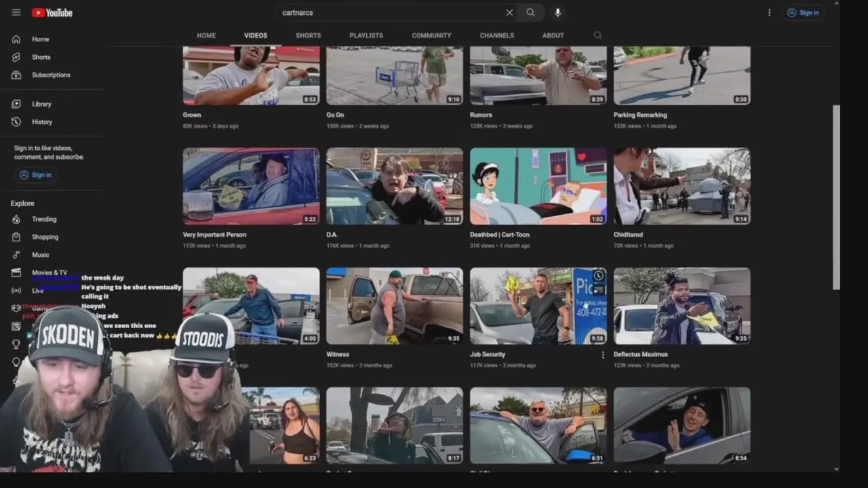This screenshot has width=868, height=488.
Task: Click the Grown video title
Action: pyautogui.click(x=192, y=115)
